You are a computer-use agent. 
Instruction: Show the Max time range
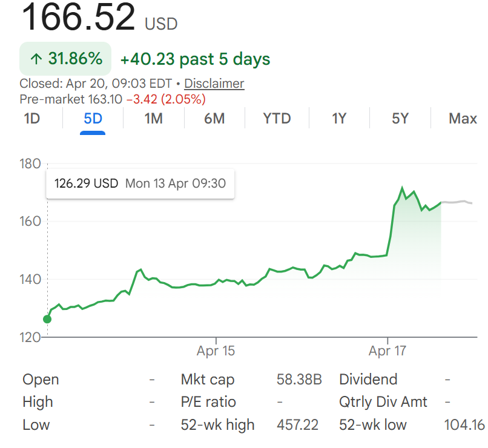click(x=463, y=119)
